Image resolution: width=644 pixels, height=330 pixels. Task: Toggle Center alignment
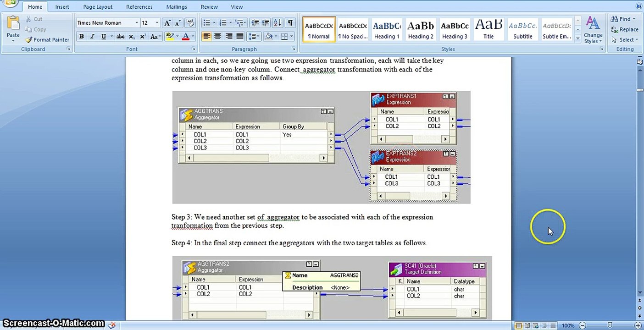[217, 37]
